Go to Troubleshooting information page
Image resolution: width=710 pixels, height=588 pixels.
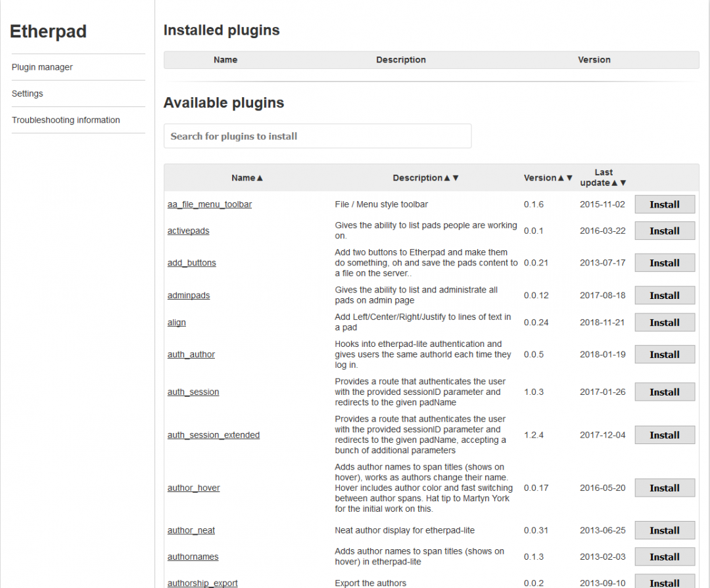pyautogui.click(x=66, y=120)
